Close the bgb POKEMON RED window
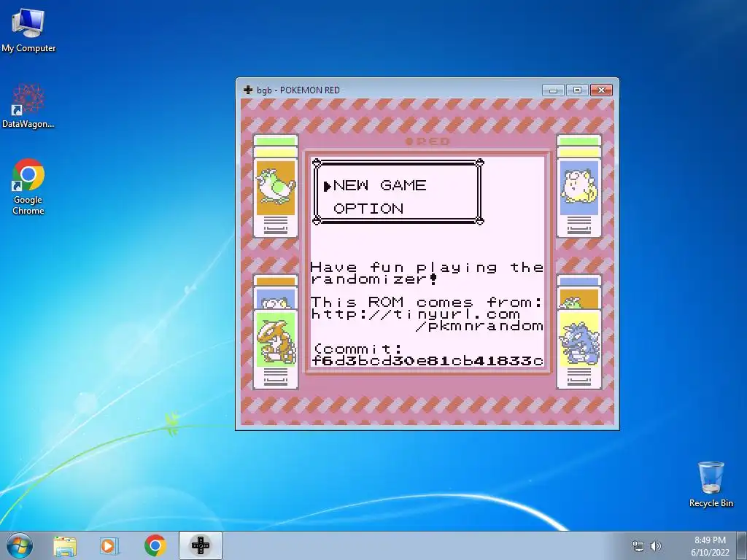Screen dimensions: 747x560 (x=601, y=90)
